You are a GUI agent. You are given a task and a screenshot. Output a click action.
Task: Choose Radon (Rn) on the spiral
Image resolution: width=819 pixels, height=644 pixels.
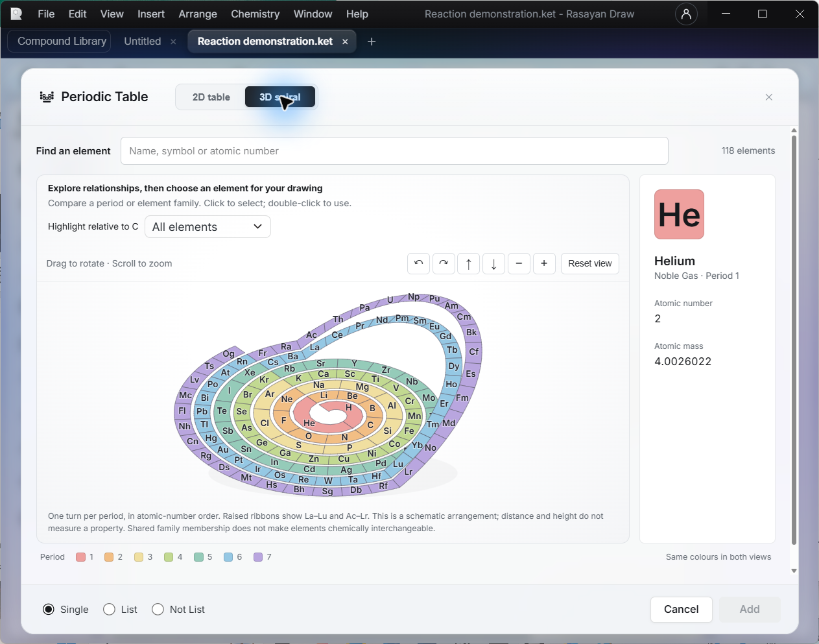(242, 361)
